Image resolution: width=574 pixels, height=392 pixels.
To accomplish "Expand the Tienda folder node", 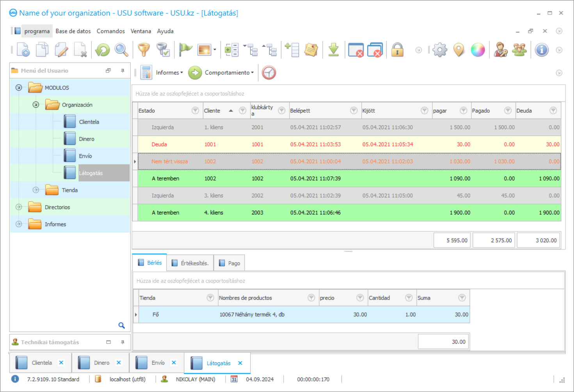I will point(36,190).
